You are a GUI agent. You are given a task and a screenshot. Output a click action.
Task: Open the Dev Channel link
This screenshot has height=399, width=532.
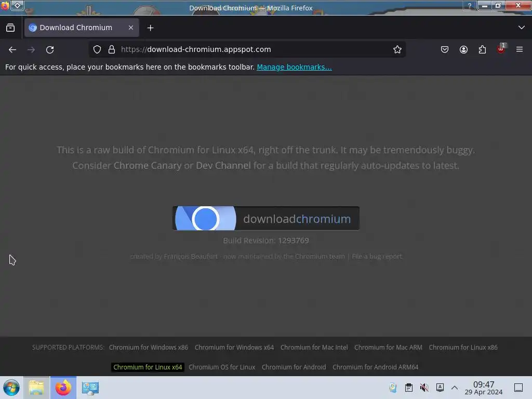223,166
